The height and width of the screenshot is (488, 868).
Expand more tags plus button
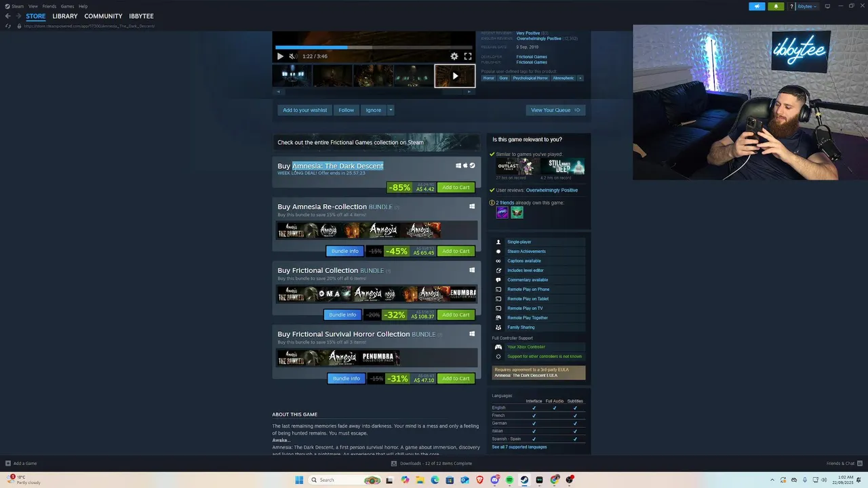[580, 78]
